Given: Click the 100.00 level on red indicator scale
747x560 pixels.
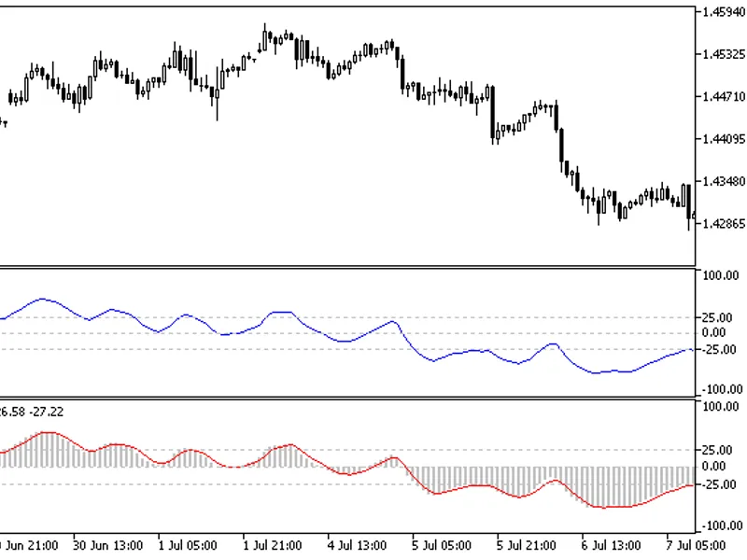Looking at the screenshot, I should tap(721, 406).
